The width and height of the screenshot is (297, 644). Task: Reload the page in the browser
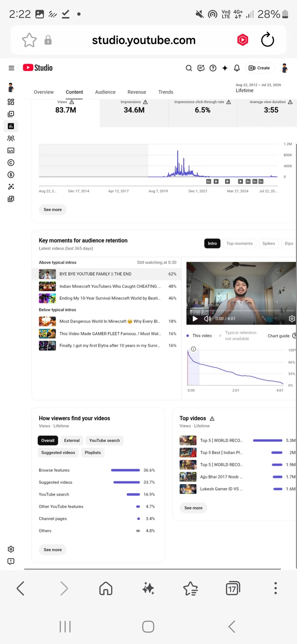tap(268, 40)
